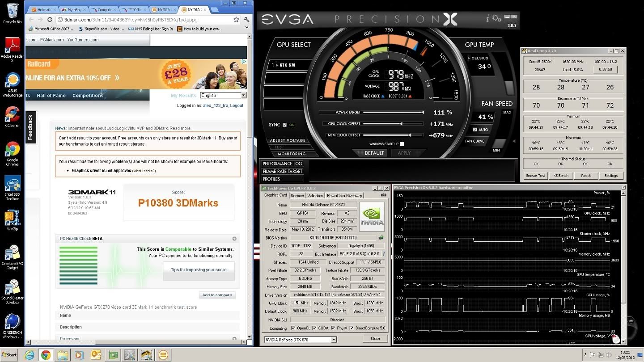Switch temperature unit via CELSIUS arrow
The height and width of the screenshot is (362, 644).
[x=469, y=58]
